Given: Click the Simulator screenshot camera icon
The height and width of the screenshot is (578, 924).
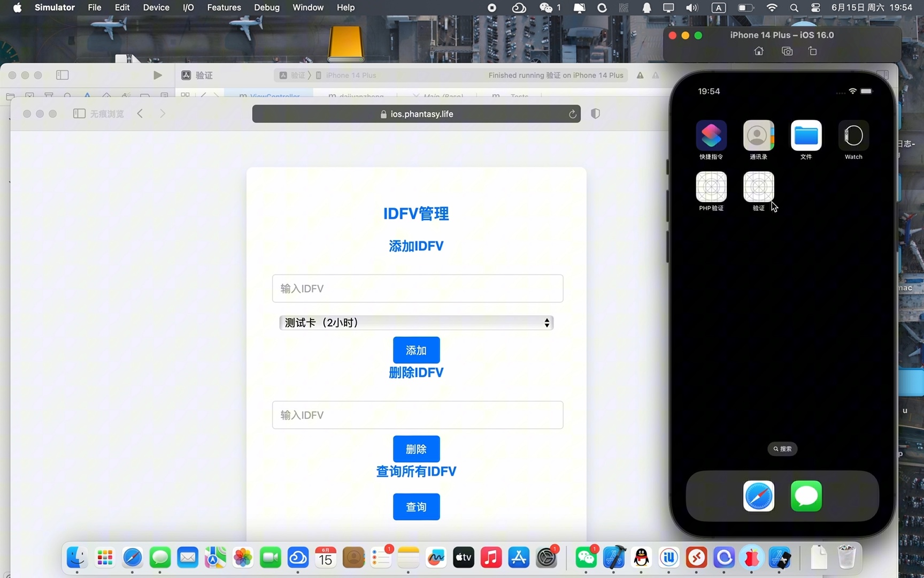Looking at the screenshot, I should [787, 51].
